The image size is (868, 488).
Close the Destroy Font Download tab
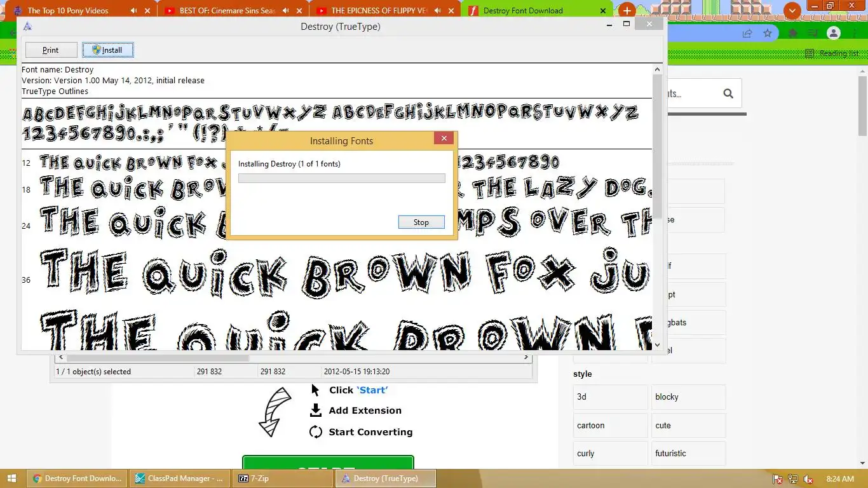point(602,11)
